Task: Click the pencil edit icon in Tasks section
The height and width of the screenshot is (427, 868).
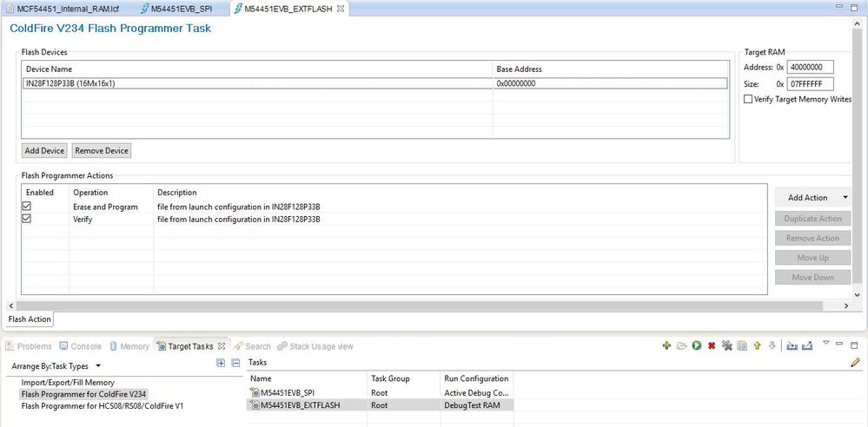Action: [x=855, y=363]
